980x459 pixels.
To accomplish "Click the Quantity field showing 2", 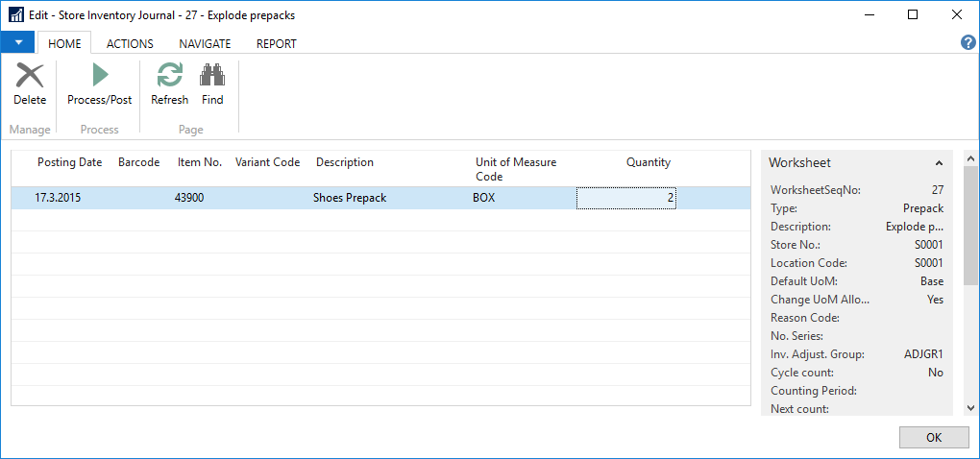I will click(625, 199).
